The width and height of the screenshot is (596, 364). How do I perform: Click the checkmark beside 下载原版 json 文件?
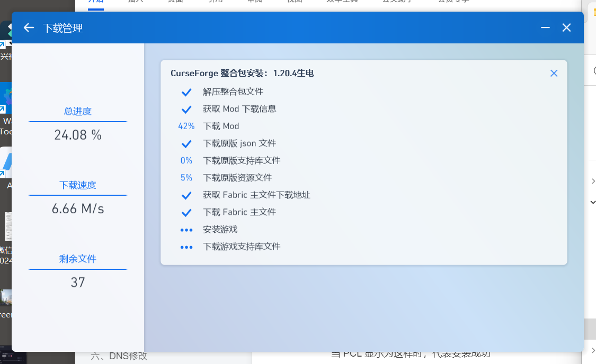point(186,144)
